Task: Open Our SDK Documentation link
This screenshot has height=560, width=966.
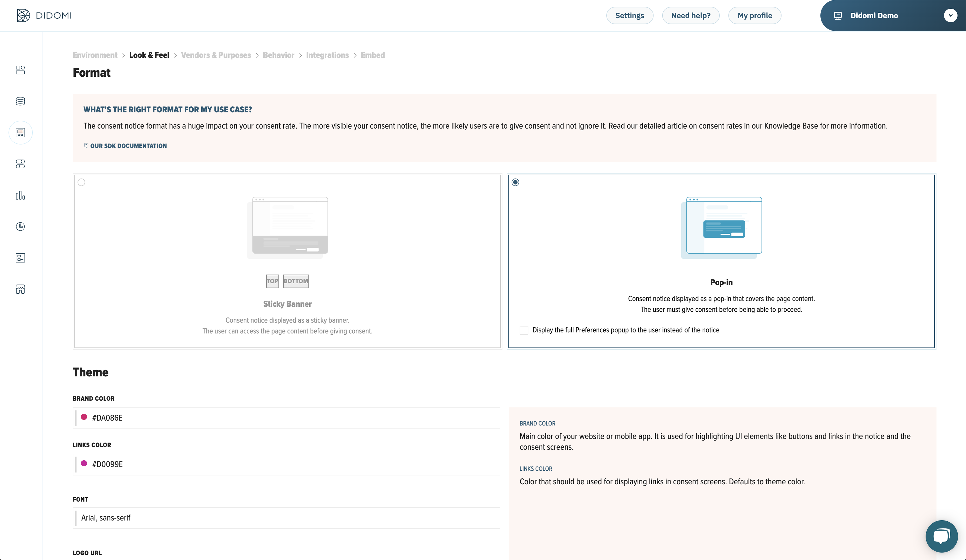Action: coord(128,146)
